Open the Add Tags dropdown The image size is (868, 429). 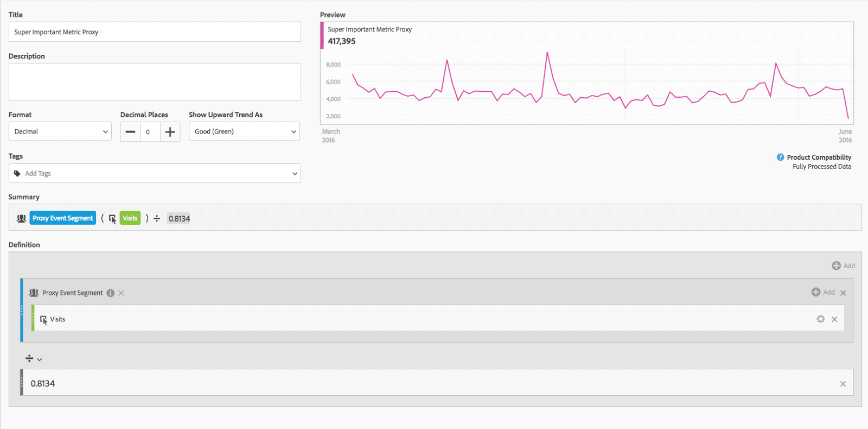[x=155, y=173]
